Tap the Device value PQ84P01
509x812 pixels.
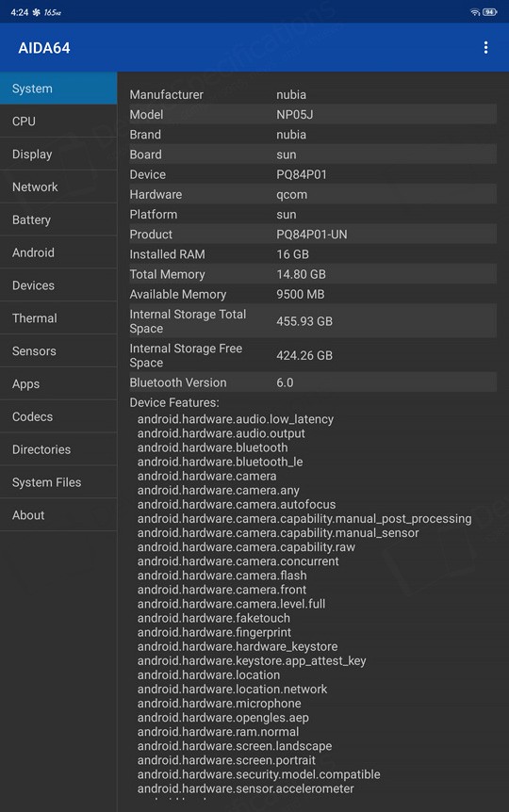(302, 174)
